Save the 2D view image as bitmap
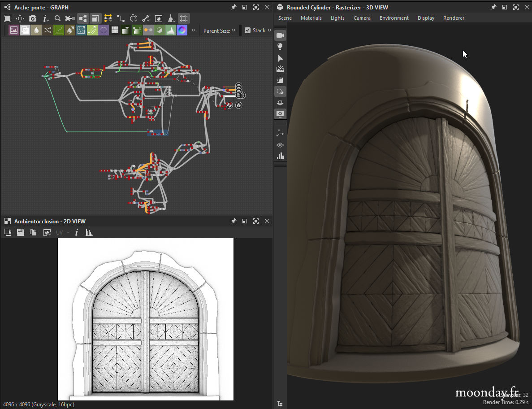Image resolution: width=532 pixels, height=409 pixels. click(20, 232)
